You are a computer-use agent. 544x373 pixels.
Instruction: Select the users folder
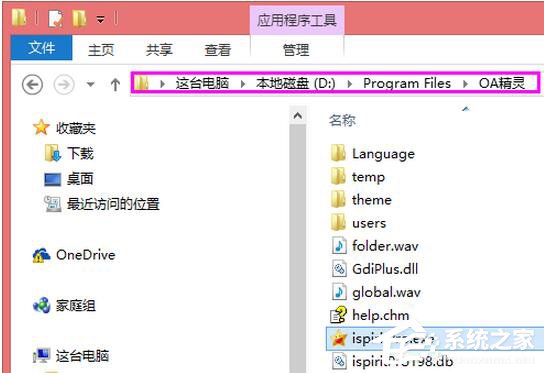click(x=369, y=223)
